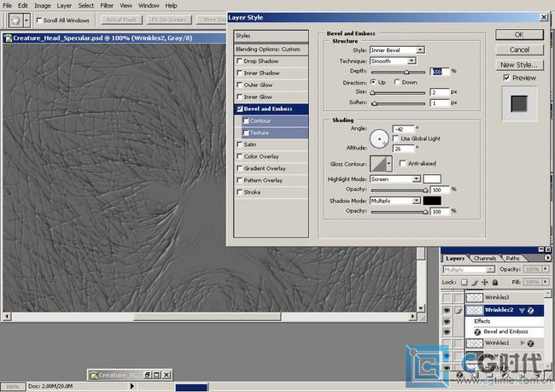
Task: Click the lock transparent pixels icon
Action: pos(464,282)
